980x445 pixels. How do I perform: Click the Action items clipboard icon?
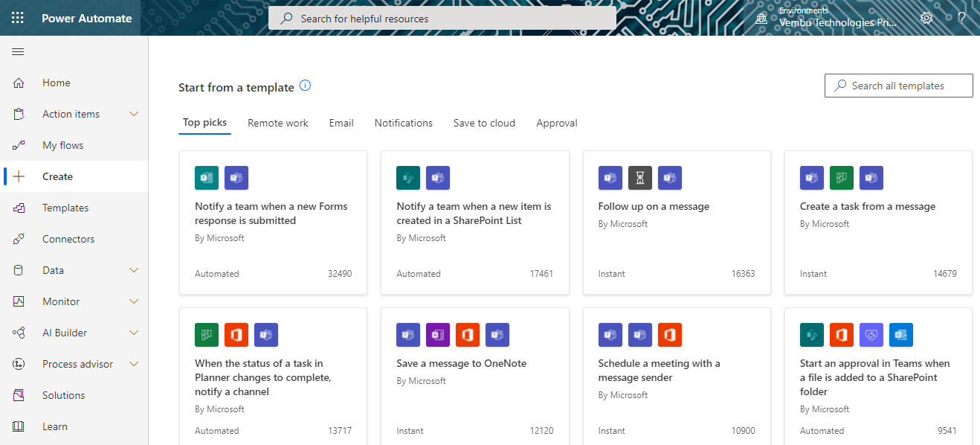click(x=19, y=114)
